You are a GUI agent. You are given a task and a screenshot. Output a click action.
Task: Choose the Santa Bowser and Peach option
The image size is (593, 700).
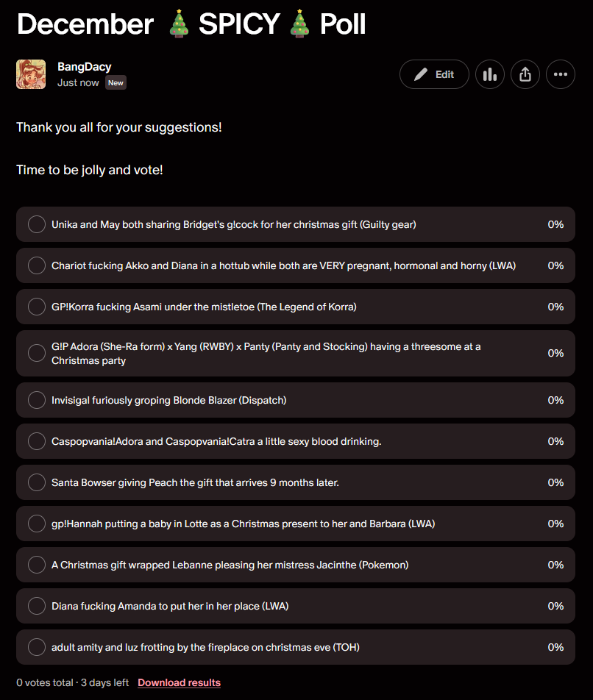(37, 482)
